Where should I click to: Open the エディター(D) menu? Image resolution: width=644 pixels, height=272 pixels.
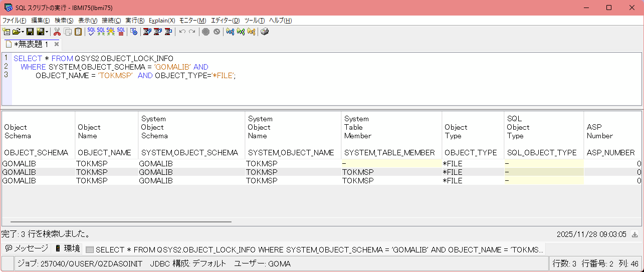click(x=225, y=21)
